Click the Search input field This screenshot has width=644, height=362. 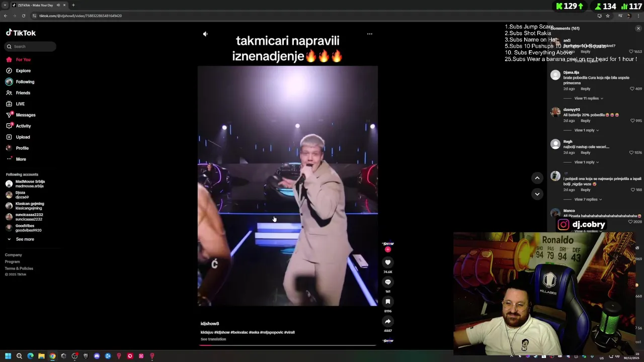pyautogui.click(x=31, y=46)
